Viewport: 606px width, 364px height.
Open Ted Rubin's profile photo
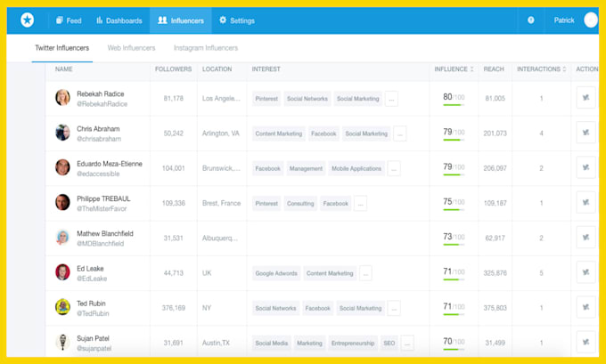(x=62, y=307)
